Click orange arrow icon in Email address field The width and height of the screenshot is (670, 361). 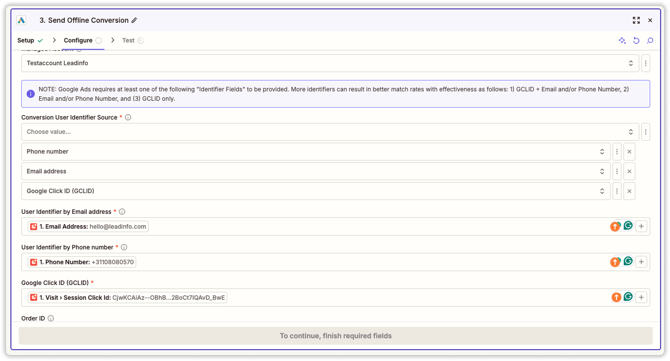(x=615, y=226)
